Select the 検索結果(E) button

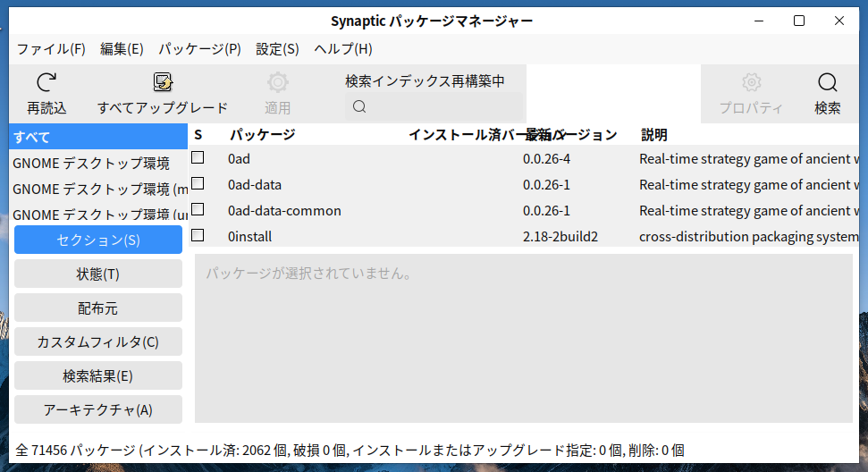coord(98,375)
